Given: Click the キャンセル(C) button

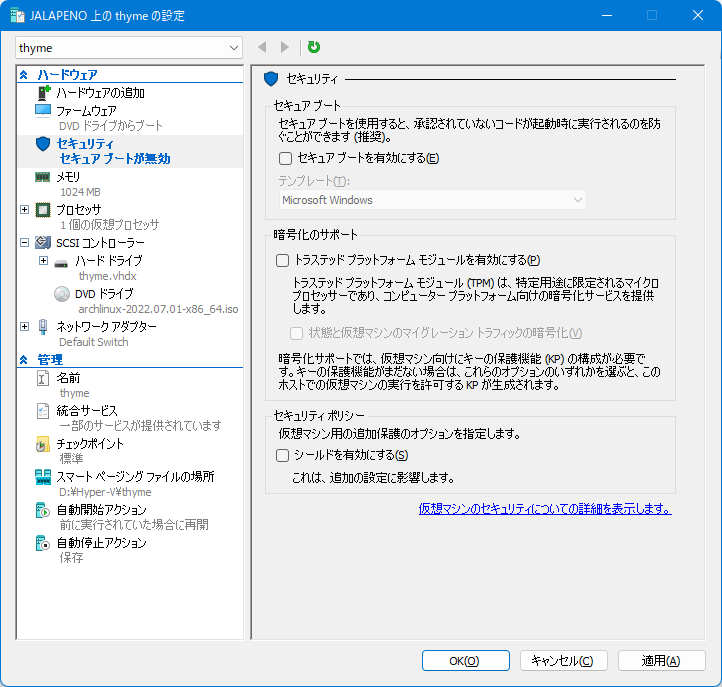Looking at the screenshot, I should (564, 661).
